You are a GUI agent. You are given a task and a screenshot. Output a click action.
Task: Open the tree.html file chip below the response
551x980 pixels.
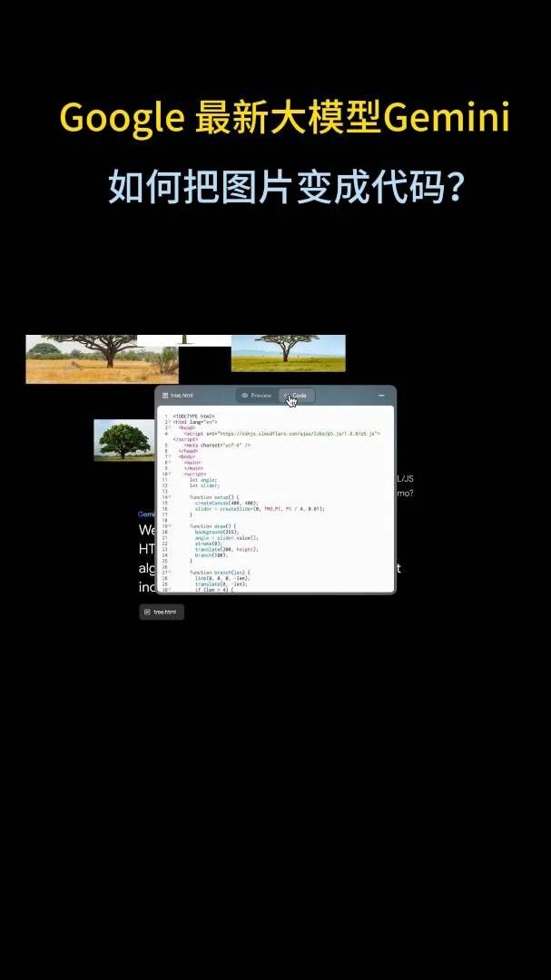coord(162,612)
